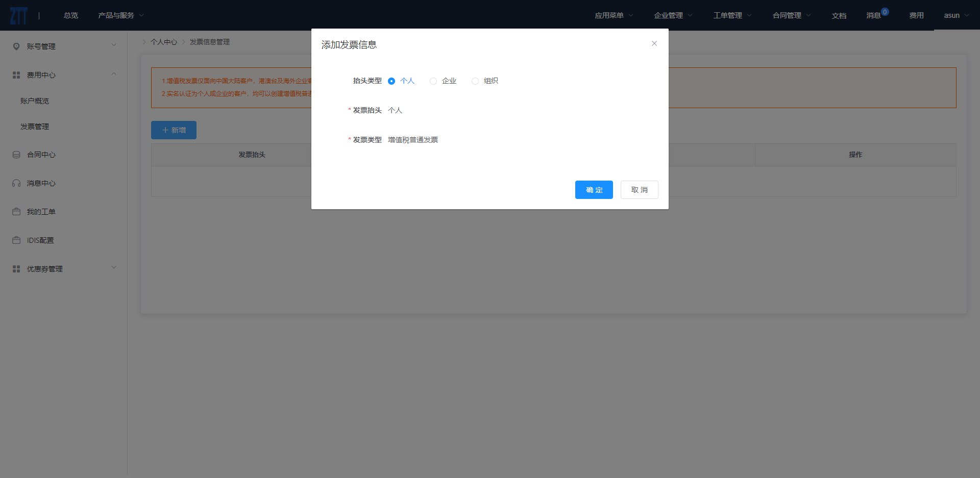This screenshot has height=478, width=980.
Task: Open the asun user dropdown
Action: tap(956, 15)
